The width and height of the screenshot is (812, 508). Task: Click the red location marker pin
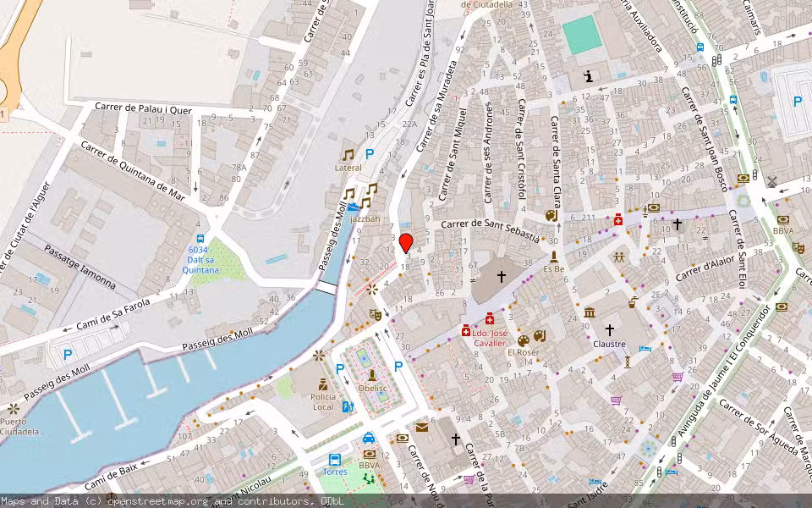(x=407, y=243)
